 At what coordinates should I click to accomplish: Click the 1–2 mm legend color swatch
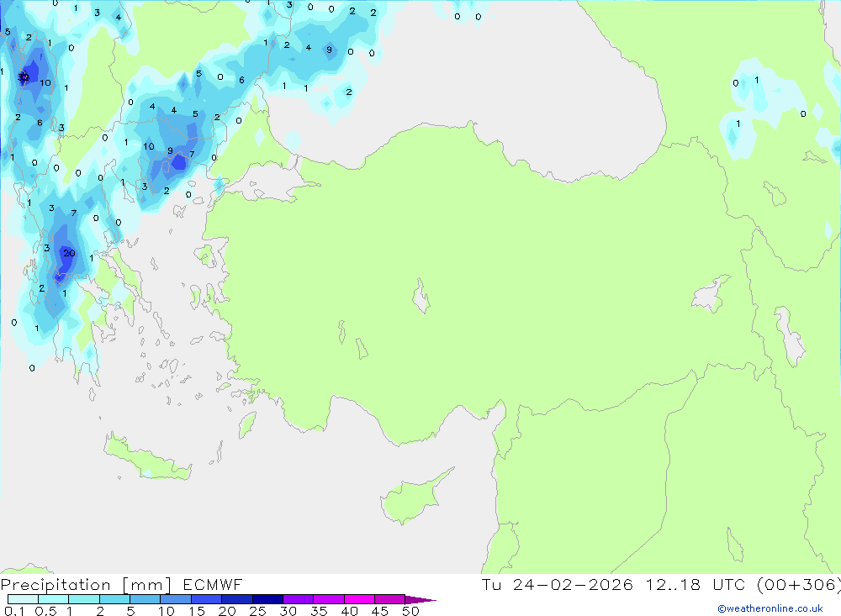[x=83, y=599]
